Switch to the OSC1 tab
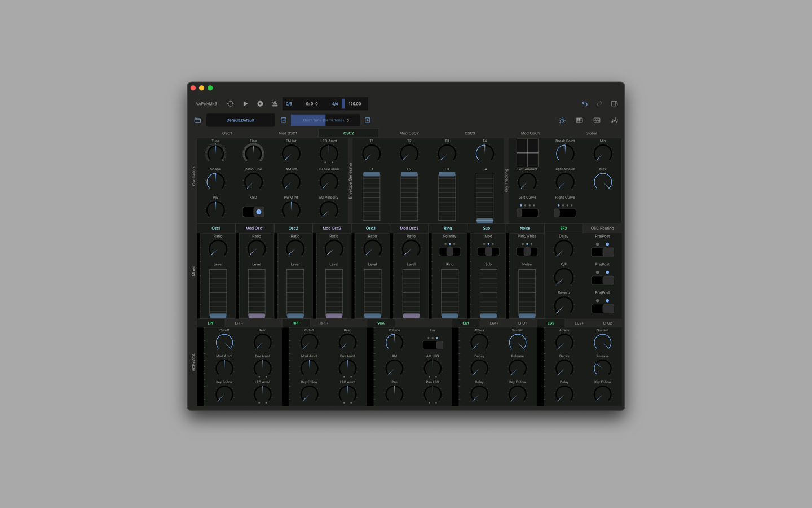Screen dimensions: 812x508 [227, 133]
